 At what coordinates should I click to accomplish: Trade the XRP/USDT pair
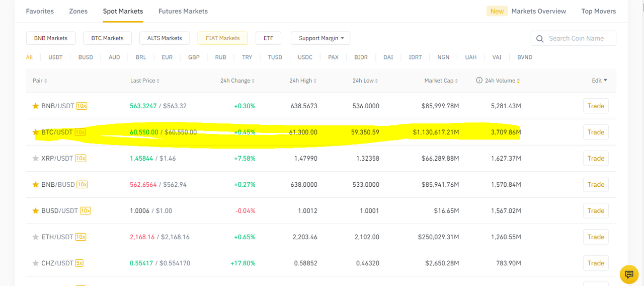pos(596,159)
